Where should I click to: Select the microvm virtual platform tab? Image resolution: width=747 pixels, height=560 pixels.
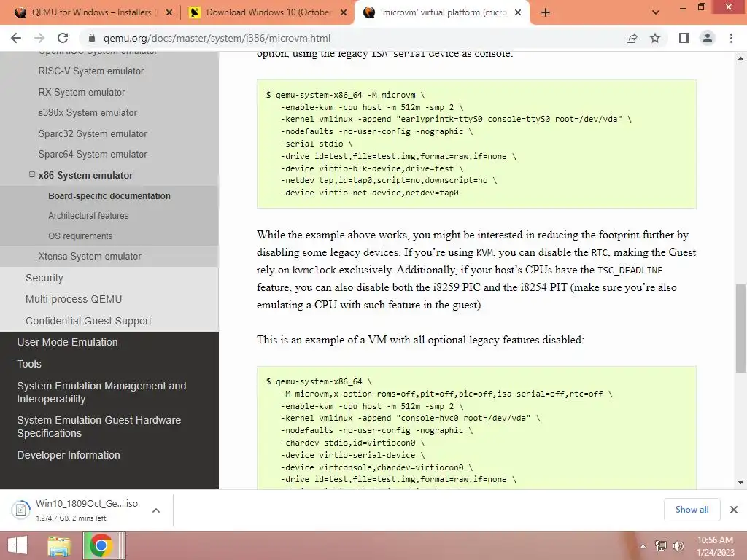click(443, 12)
